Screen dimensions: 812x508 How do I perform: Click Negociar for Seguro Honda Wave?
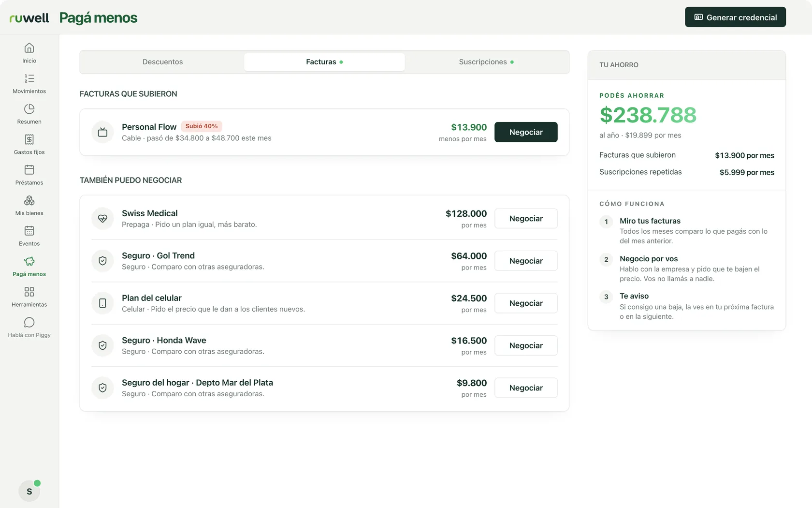pyautogui.click(x=526, y=345)
